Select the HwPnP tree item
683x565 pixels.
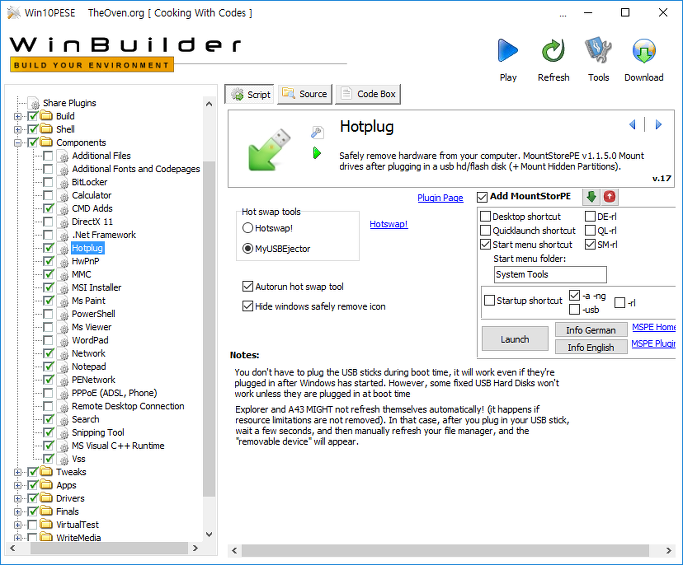(85, 261)
